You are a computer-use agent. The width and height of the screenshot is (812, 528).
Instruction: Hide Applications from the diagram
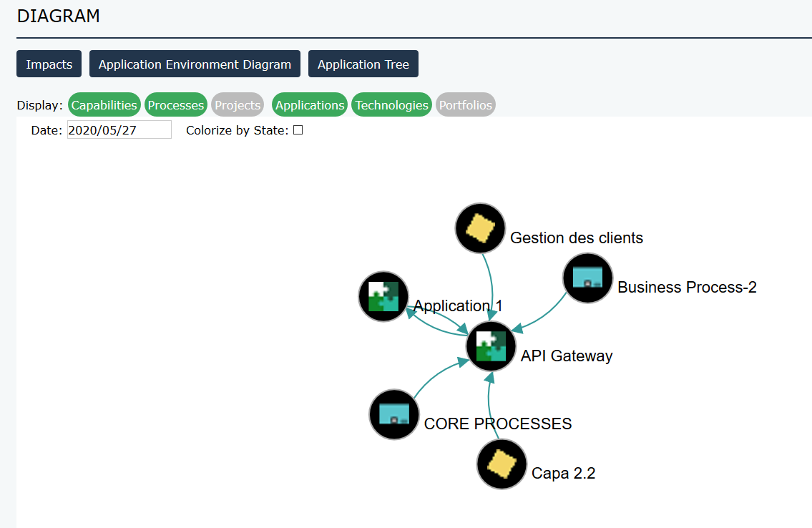click(x=310, y=105)
